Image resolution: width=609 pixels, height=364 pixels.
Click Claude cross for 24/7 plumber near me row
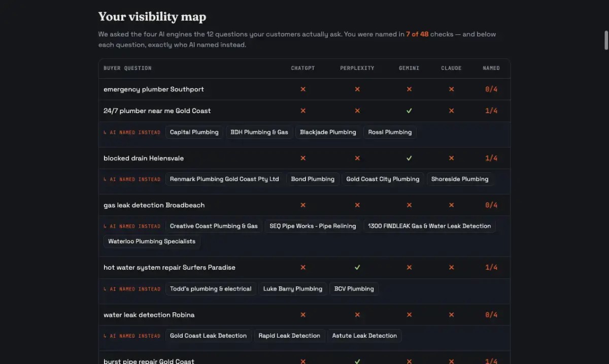451,111
